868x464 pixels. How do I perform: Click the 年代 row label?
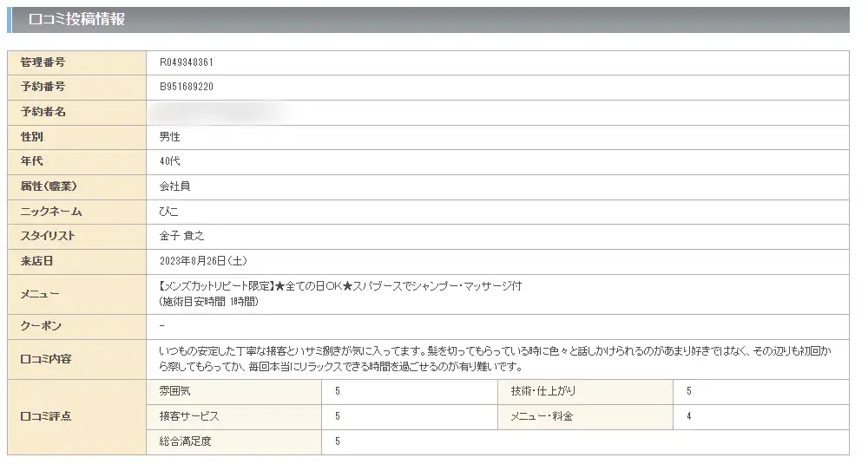[31, 161]
